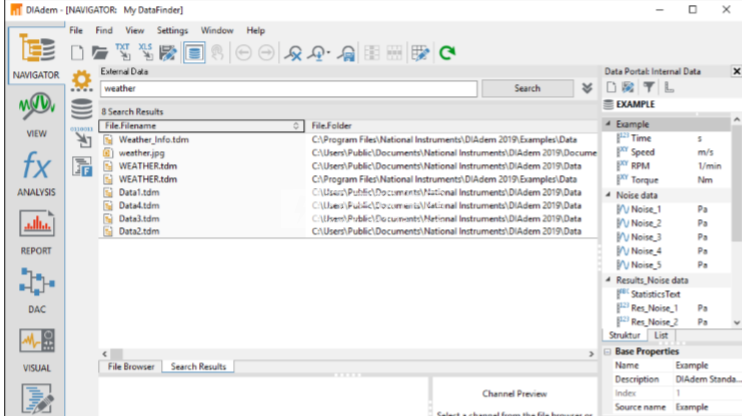
Task: Click the horizontal scrollbar right arrow
Action: (591, 354)
